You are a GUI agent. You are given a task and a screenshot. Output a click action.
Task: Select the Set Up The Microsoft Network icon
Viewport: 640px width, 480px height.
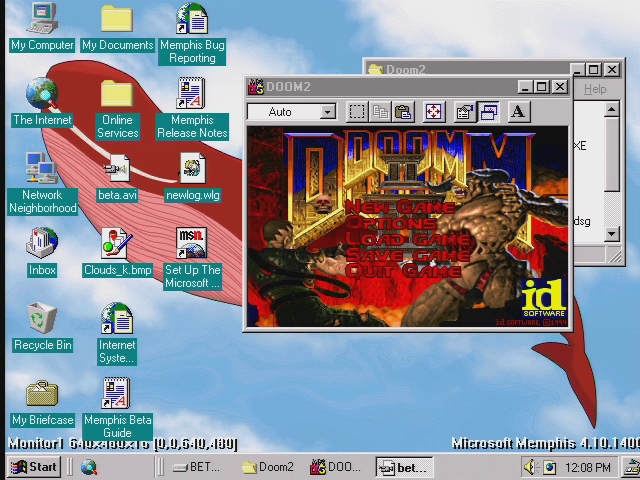coord(192,259)
